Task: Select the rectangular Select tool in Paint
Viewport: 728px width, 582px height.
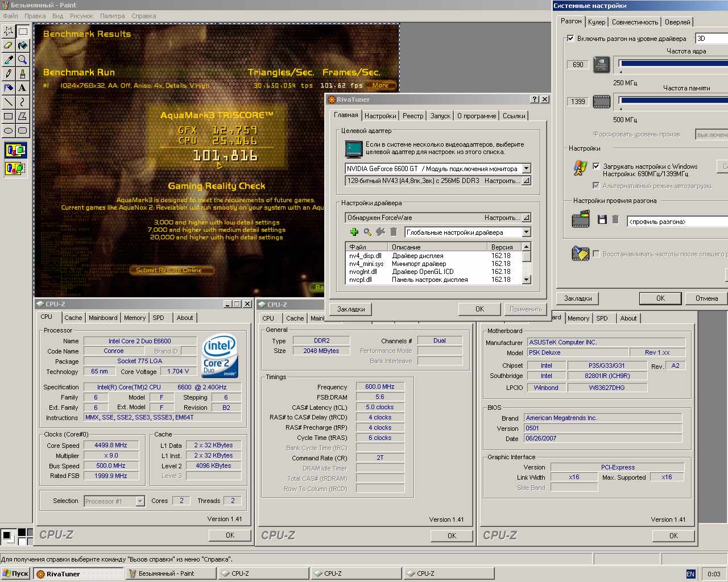Action: [23, 31]
